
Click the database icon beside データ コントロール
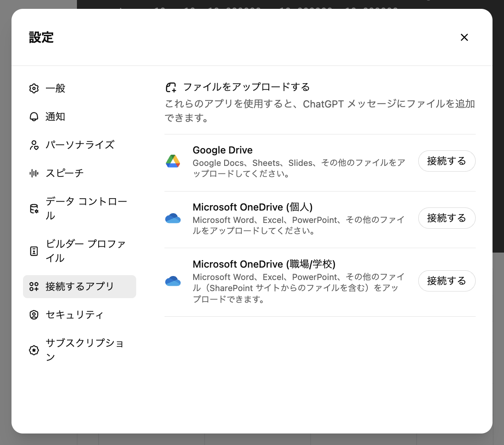(x=34, y=209)
